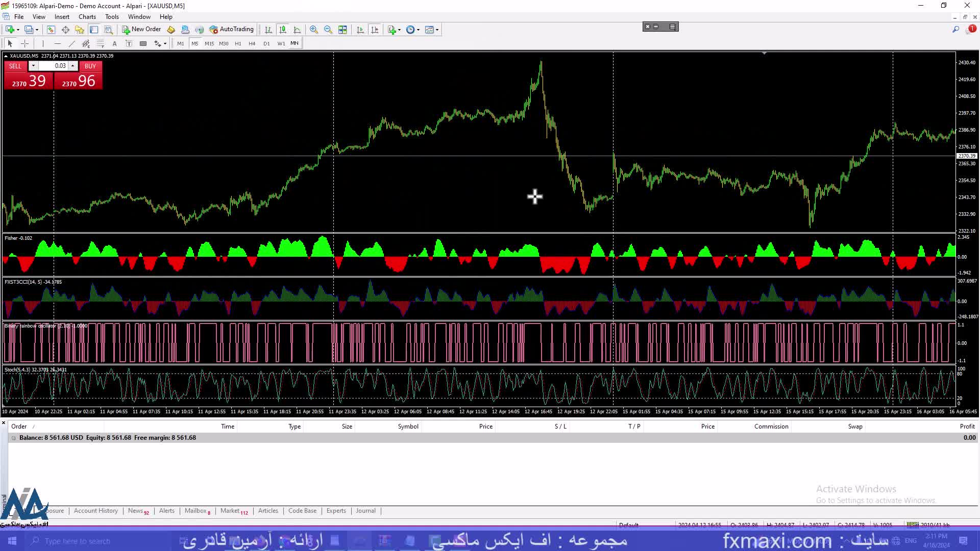Click the lot size 0.03 field
This screenshot has width=980, height=551.
coord(56,66)
